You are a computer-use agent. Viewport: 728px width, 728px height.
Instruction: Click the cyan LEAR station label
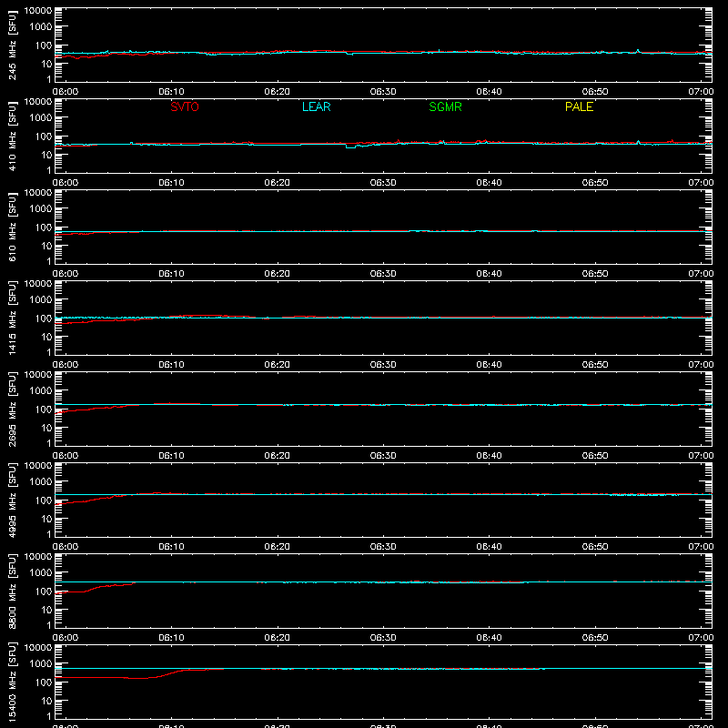(x=316, y=106)
